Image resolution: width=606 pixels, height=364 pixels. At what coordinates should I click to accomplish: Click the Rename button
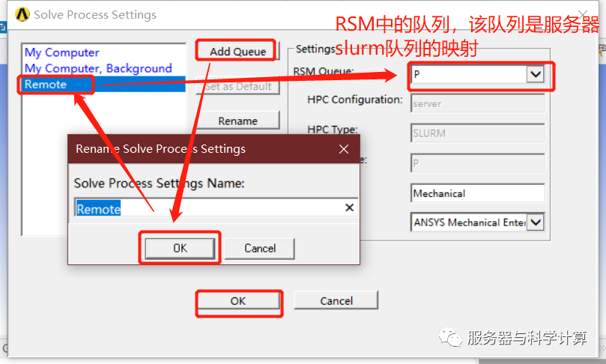tap(237, 121)
